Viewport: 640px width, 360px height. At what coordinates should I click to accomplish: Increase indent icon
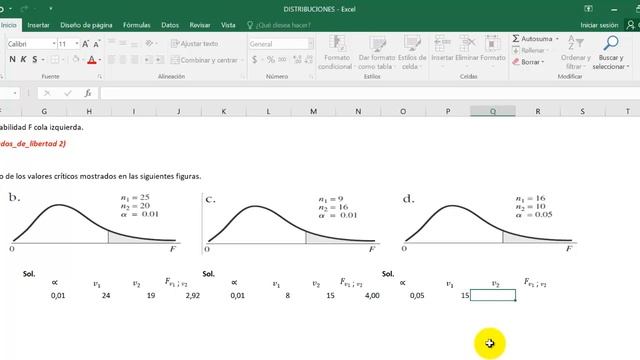159,60
